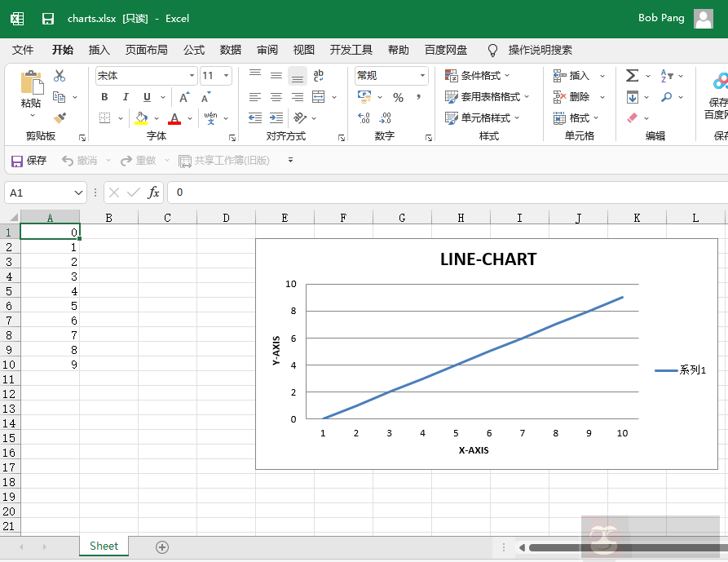This screenshot has width=728, height=562.
Task: Click the percent style icon
Action: click(398, 97)
